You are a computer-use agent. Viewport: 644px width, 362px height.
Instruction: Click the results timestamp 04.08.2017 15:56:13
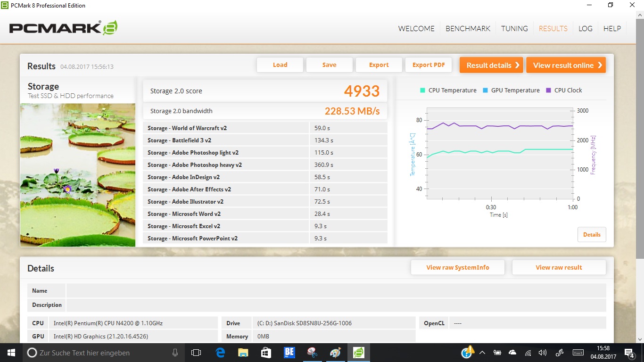tap(87, 67)
